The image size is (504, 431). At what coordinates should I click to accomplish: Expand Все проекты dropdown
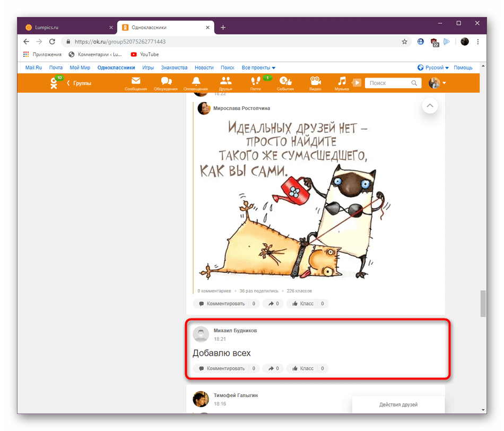[258, 67]
